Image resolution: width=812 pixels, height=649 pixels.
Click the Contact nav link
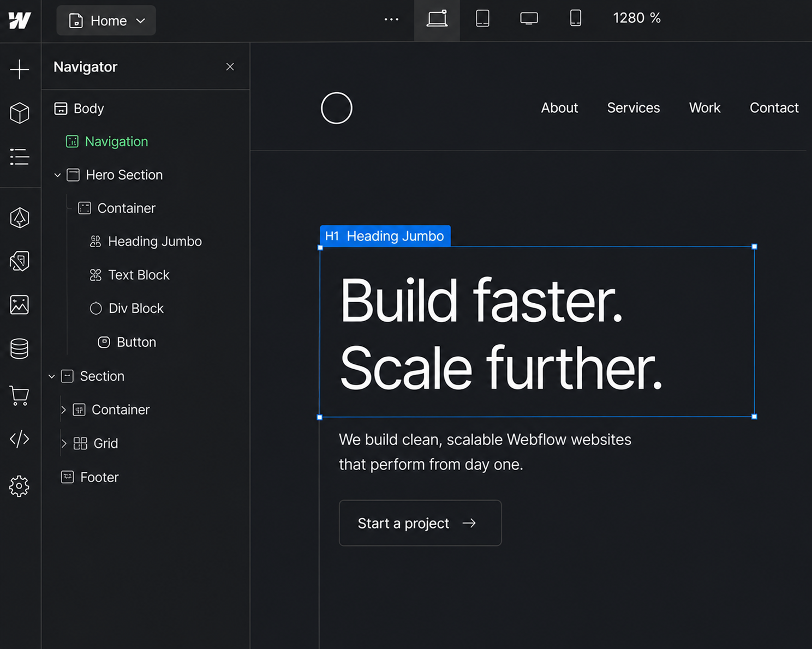pyautogui.click(x=774, y=108)
